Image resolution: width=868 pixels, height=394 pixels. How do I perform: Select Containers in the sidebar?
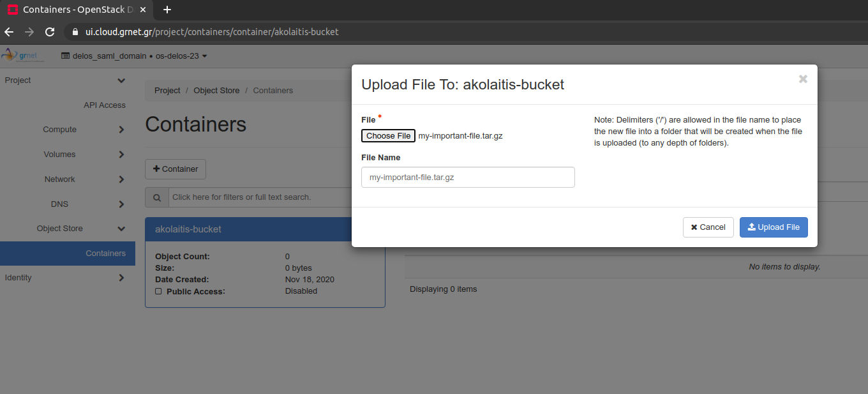point(105,254)
